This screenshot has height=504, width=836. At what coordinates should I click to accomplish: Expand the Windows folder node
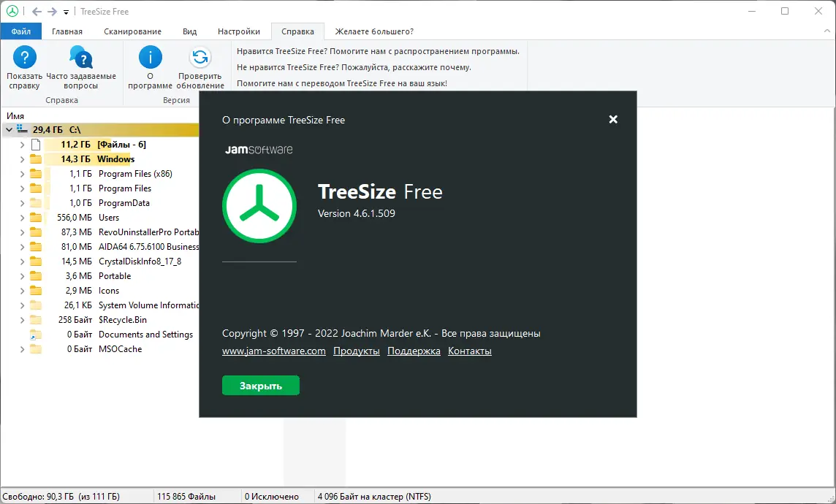[22, 159]
